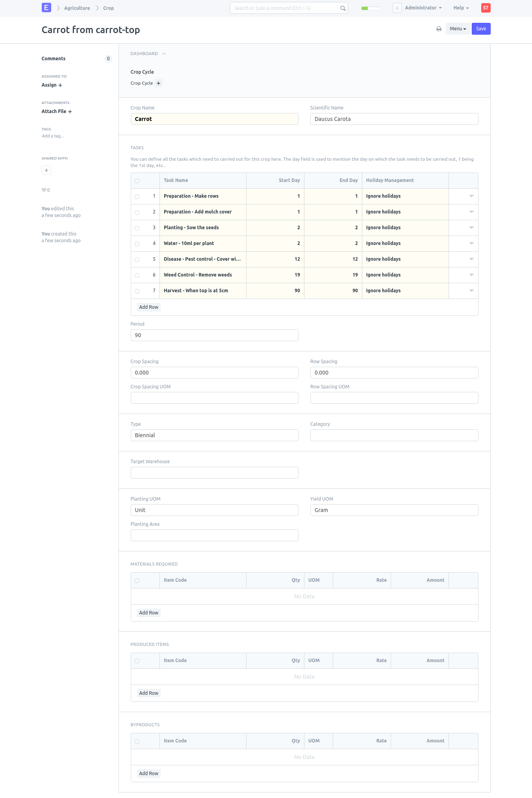
Task: Click the Assign plus icon
Action: click(60, 85)
